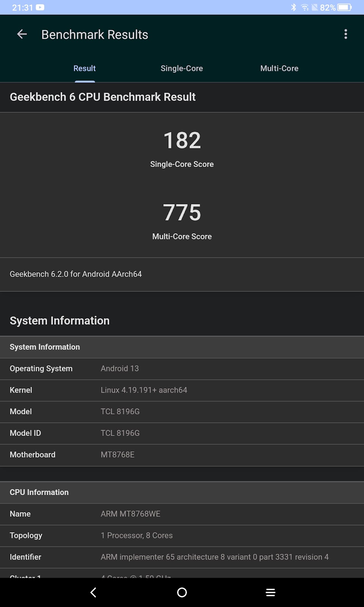Switch to the Result tab

84,68
